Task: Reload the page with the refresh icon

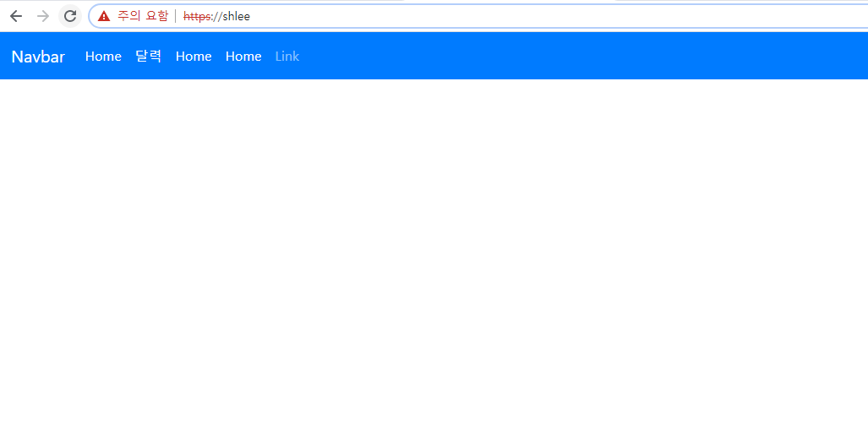Action: [x=70, y=16]
